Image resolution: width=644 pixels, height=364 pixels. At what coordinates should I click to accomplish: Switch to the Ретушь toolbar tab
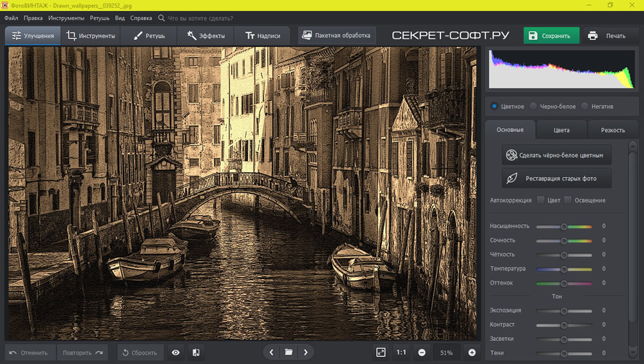(149, 35)
